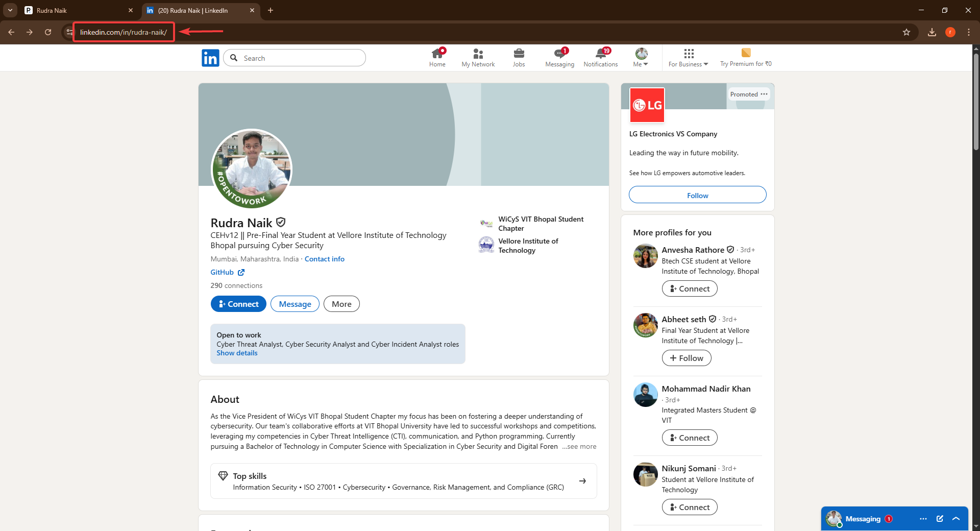The image size is (980, 531).
Task: Open Notifications bell icon
Action: (x=601, y=58)
